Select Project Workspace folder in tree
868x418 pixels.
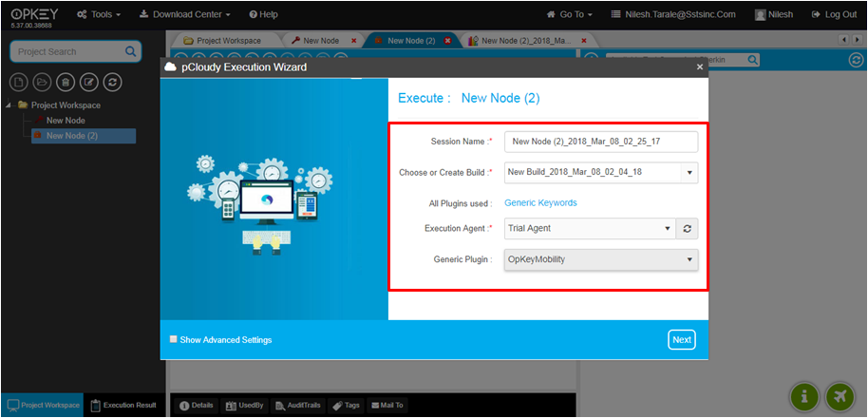(x=66, y=105)
